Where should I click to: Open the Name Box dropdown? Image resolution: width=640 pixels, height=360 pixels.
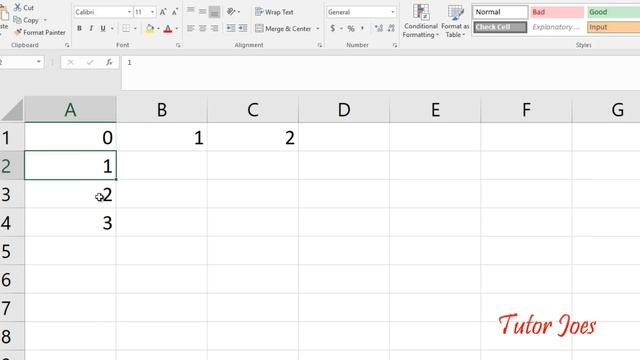pos(38,62)
